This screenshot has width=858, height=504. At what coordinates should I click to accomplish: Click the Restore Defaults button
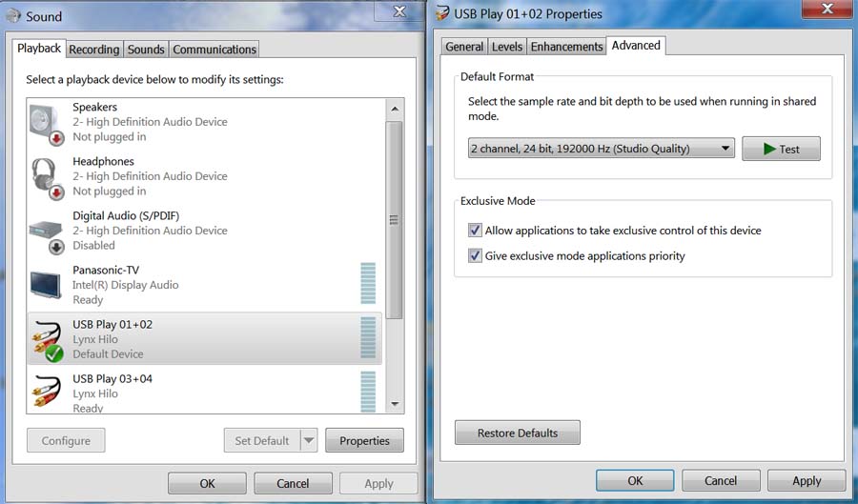(517, 433)
